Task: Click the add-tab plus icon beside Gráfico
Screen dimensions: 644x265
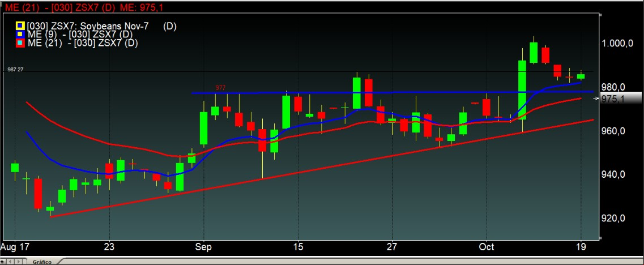Action: point(3,262)
